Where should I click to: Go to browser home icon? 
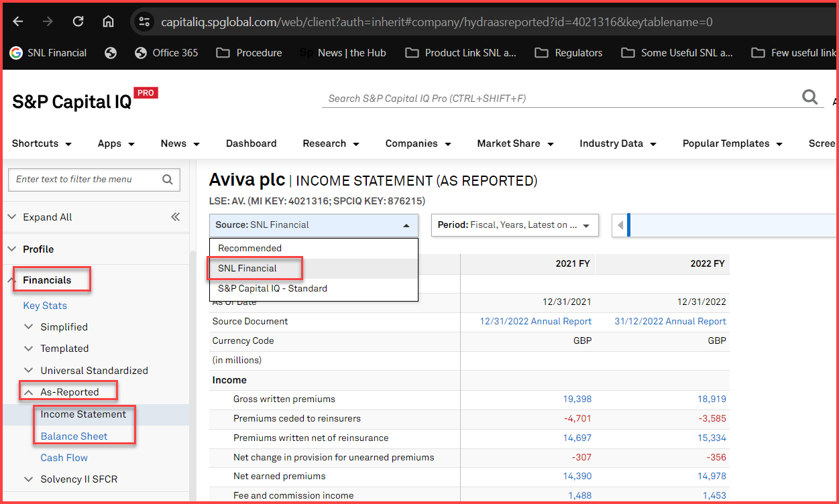[x=108, y=21]
